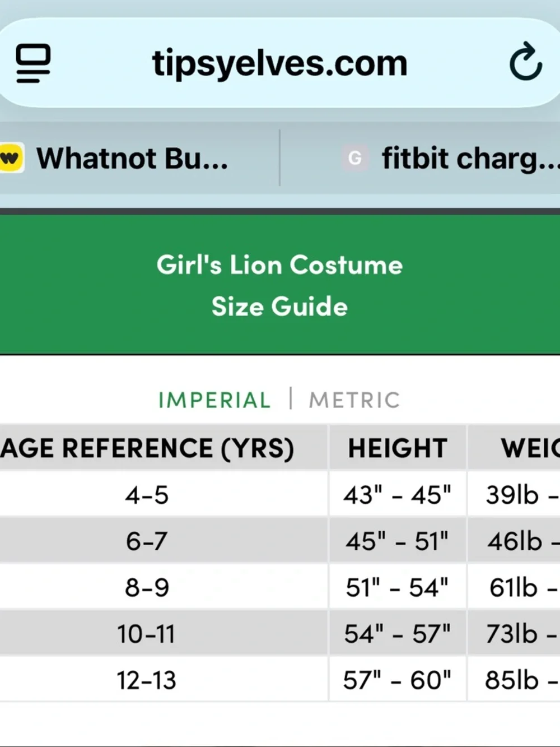Open the reader/page menu icon
Viewport: 560px width, 747px height.
point(33,63)
